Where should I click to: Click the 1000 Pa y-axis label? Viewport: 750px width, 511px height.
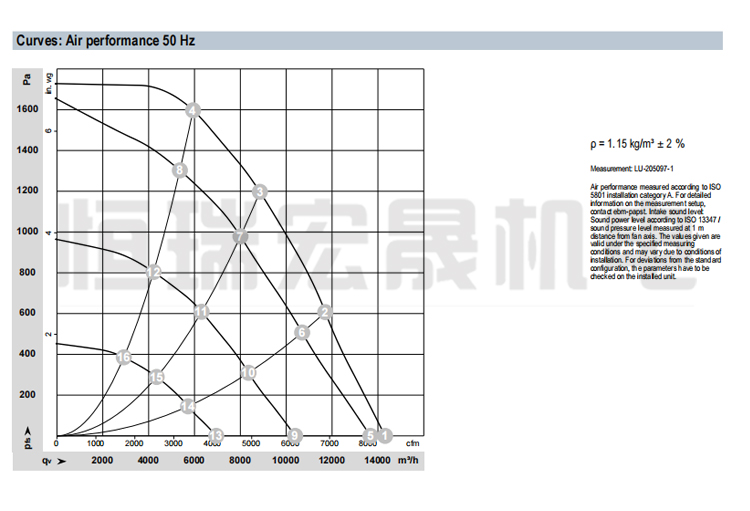(x=29, y=231)
